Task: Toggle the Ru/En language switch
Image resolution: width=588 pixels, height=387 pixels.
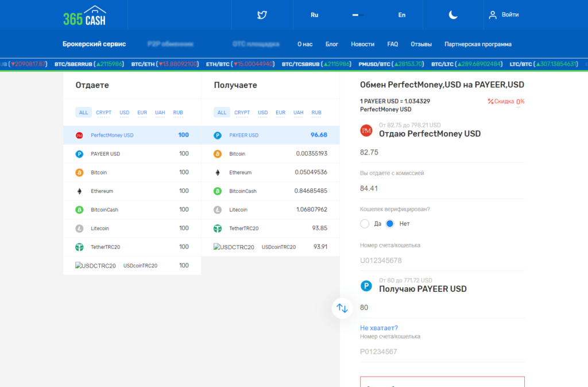Action: point(358,15)
